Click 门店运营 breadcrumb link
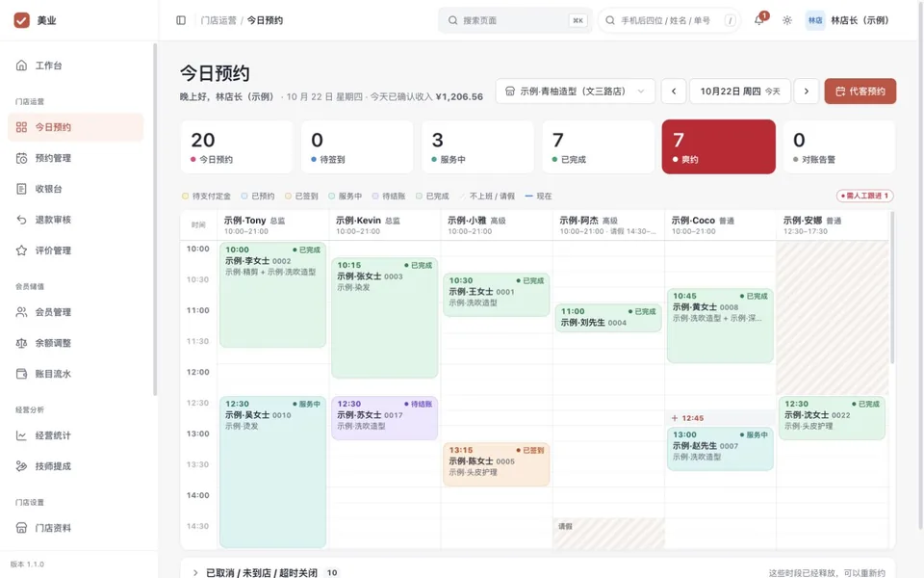Viewport: 924px width, 578px height. pyautogui.click(x=218, y=20)
